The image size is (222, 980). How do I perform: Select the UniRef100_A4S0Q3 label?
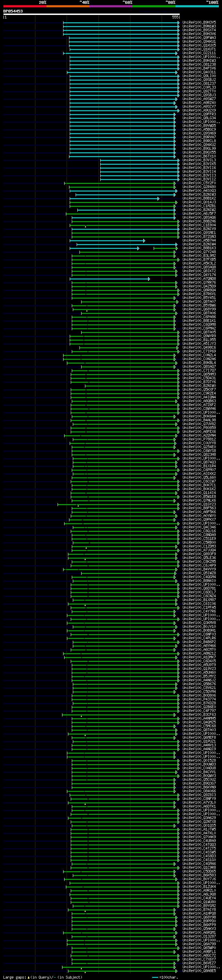[x=199, y=191]
